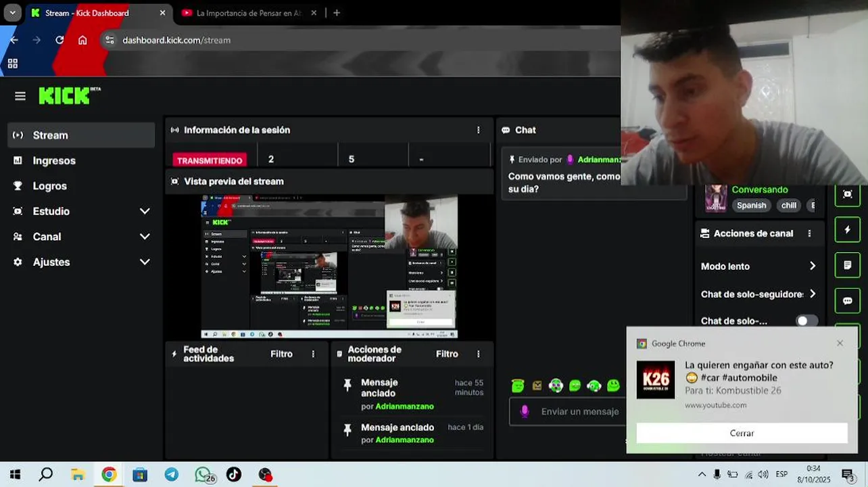This screenshot has height=487, width=868.
Task: Click the stream category thumbnail by Conversando
Action: [716, 198]
